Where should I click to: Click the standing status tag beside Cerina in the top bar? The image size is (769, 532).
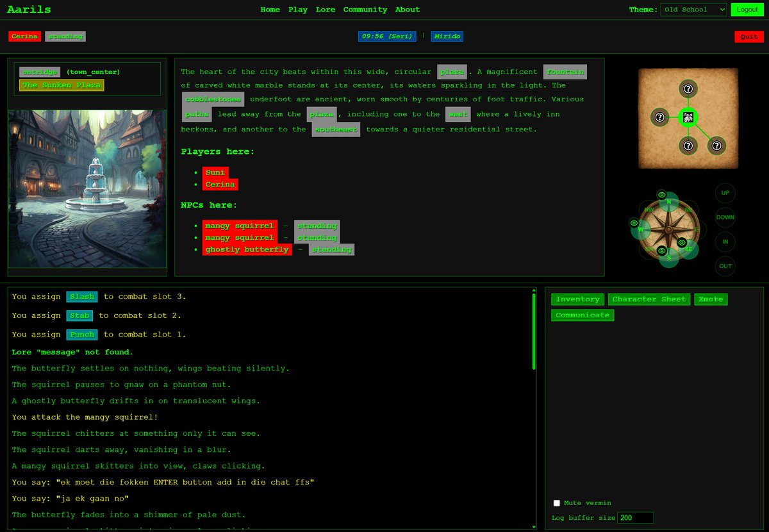click(65, 37)
